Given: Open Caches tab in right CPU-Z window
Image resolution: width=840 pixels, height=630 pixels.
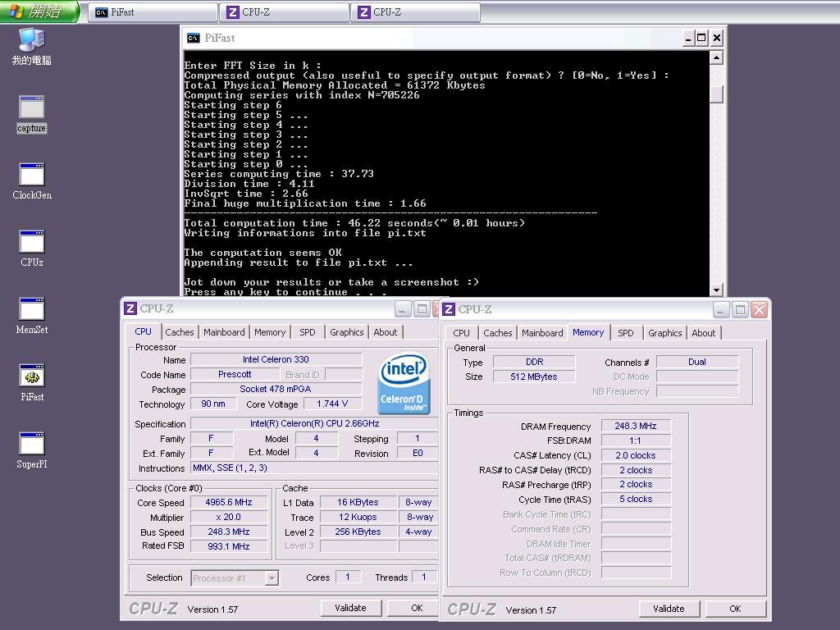Looking at the screenshot, I should 498,333.
